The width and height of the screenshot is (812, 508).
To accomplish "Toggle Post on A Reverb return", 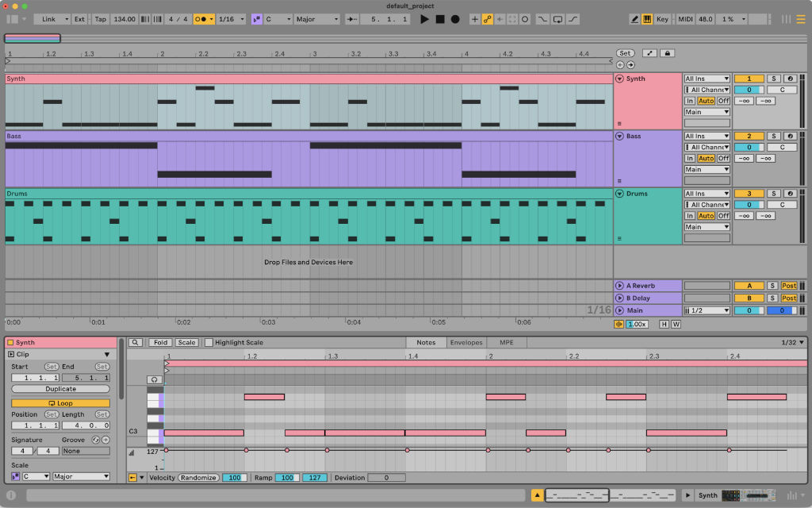I will 789,286.
